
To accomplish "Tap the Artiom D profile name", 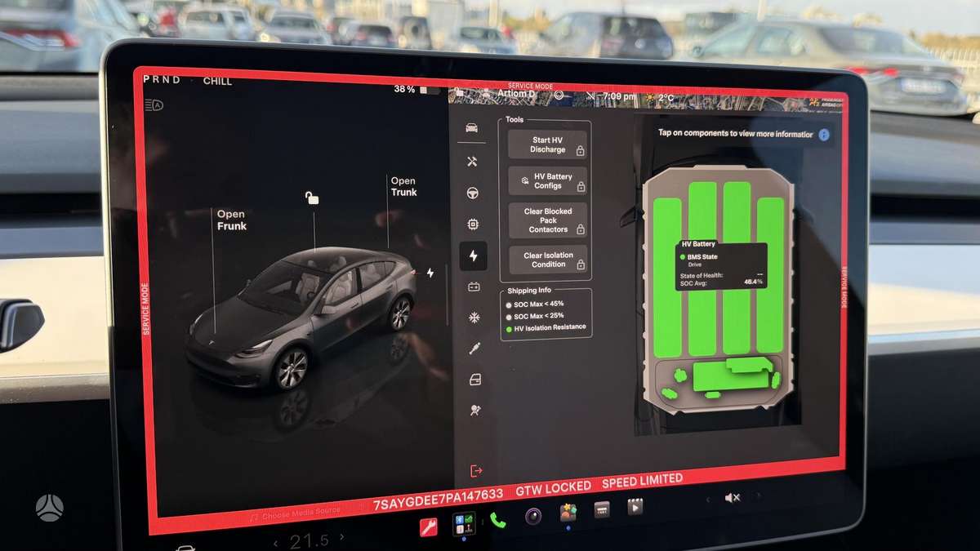I will [518, 93].
